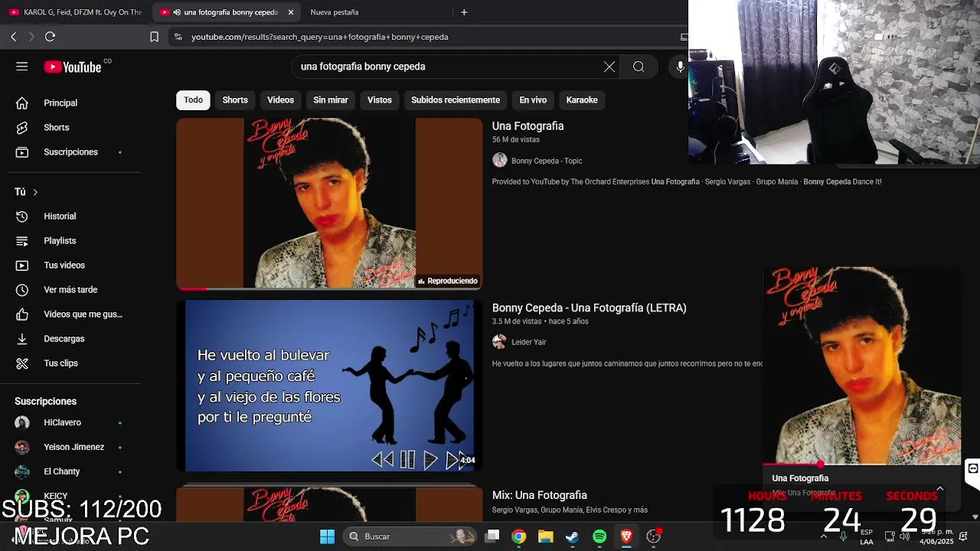Open Ver más tarde list
Image resolution: width=980 pixels, height=551 pixels.
70,289
